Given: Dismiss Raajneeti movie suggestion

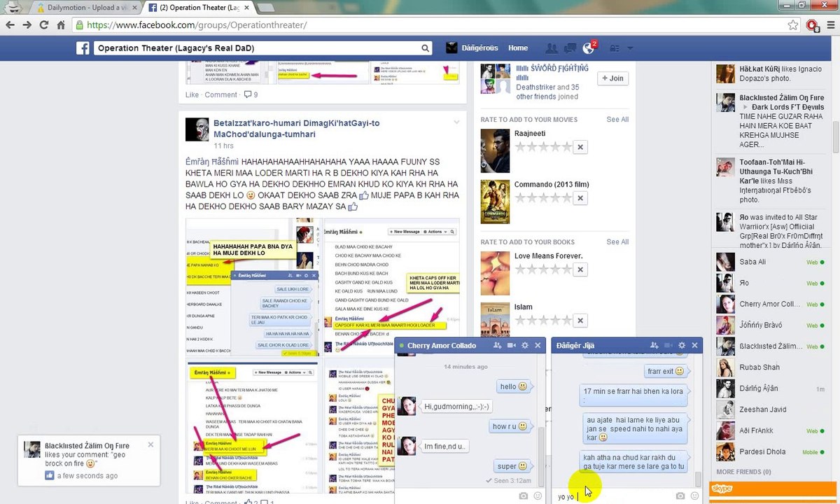Looking at the screenshot, I should pos(580,147).
